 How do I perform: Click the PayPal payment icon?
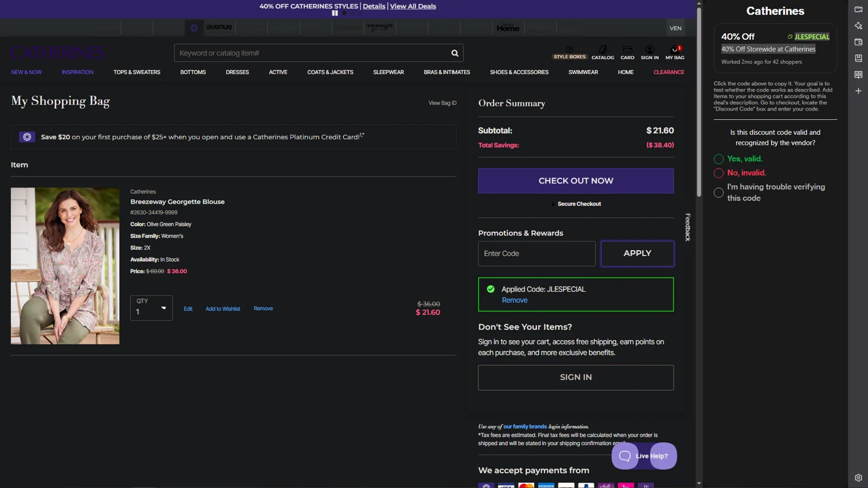pos(586,485)
